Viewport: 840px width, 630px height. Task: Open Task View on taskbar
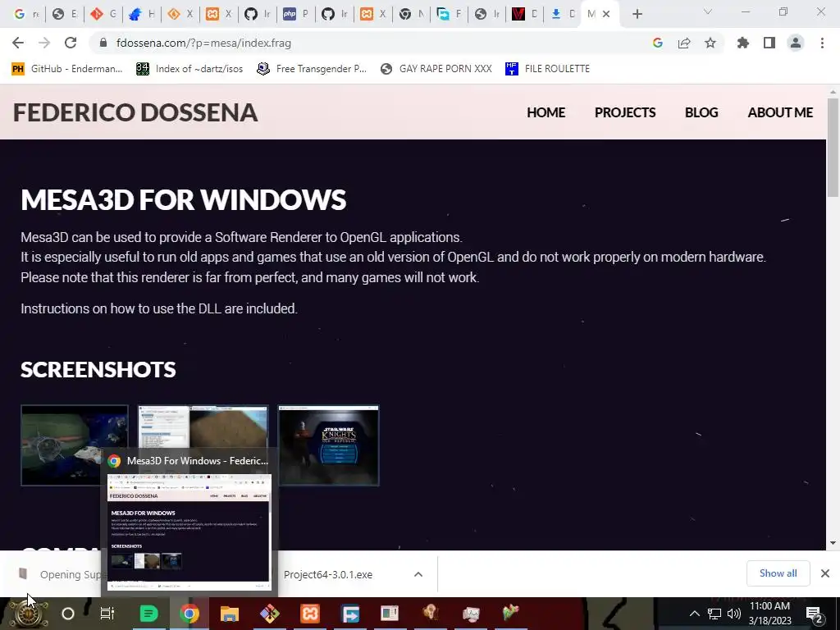107,614
